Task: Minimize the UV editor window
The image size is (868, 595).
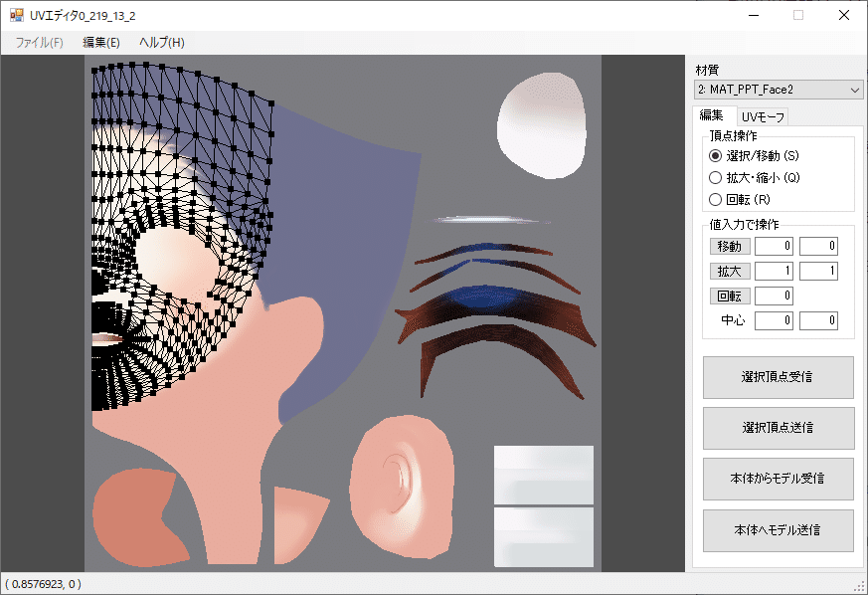Action: pos(754,15)
